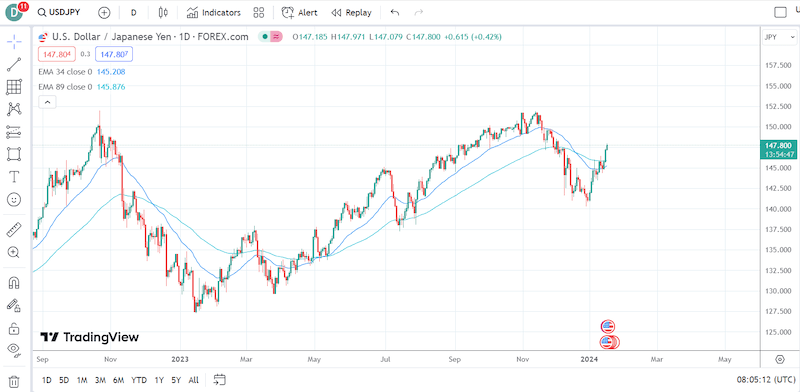
Task: Select the EMA 34 close indicator legend
Action: click(x=82, y=72)
